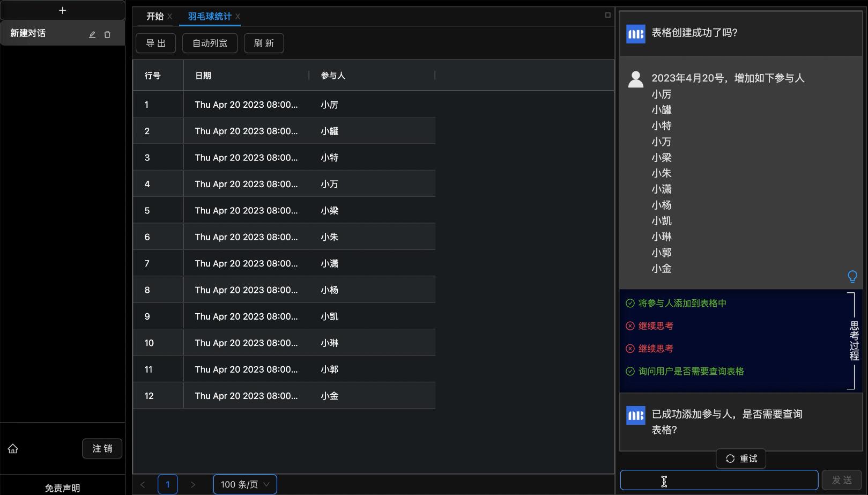Click the edit pencil icon on 新建对话
The height and width of the screenshot is (495, 868).
point(92,34)
